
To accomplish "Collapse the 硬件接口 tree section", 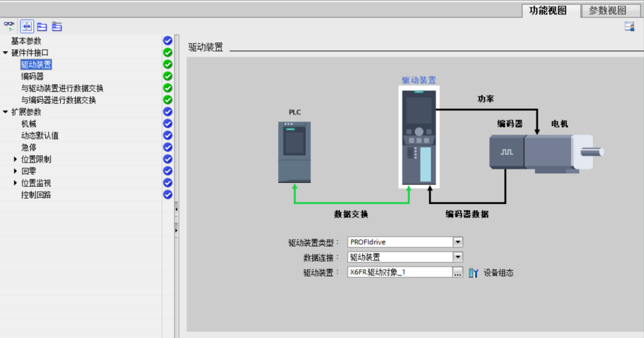I will (x=6, y=52).
